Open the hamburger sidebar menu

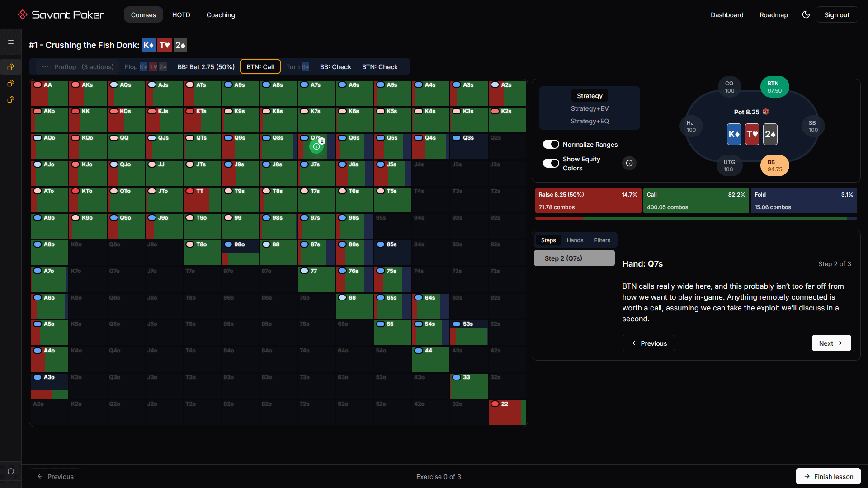click(x=11, y=42)
